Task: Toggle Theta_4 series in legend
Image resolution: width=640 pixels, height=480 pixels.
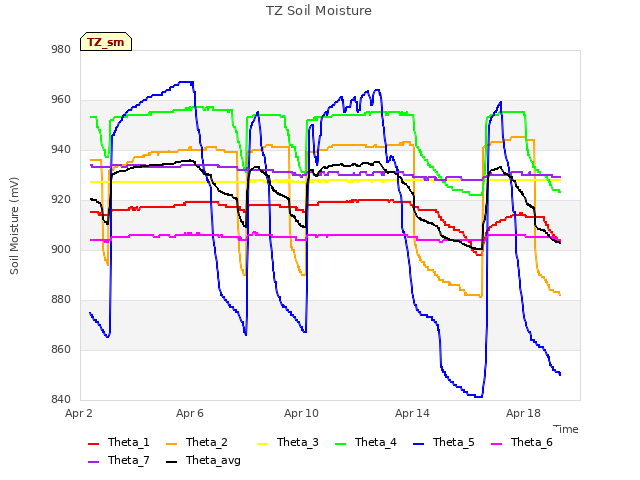Action: [x=366, y=442]
